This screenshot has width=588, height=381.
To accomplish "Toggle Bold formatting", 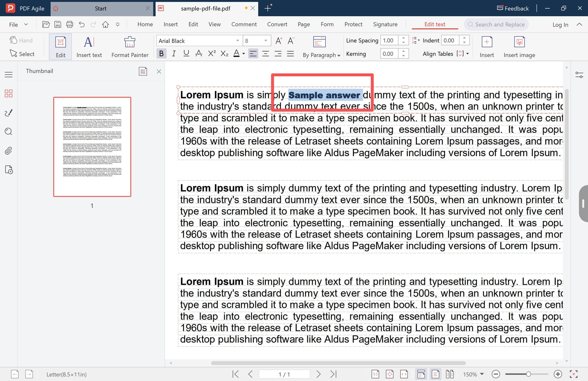I will (161, 54).
